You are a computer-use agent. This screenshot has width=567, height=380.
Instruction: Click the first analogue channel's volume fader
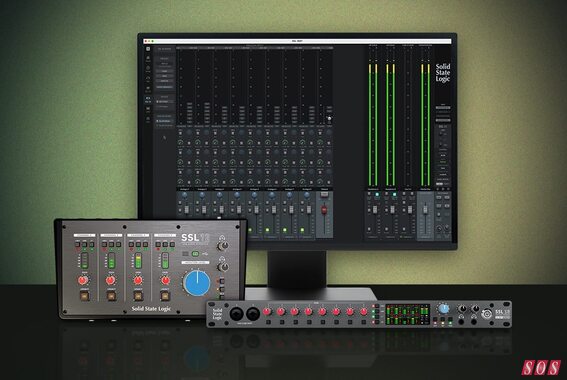[x=187, y=209]
